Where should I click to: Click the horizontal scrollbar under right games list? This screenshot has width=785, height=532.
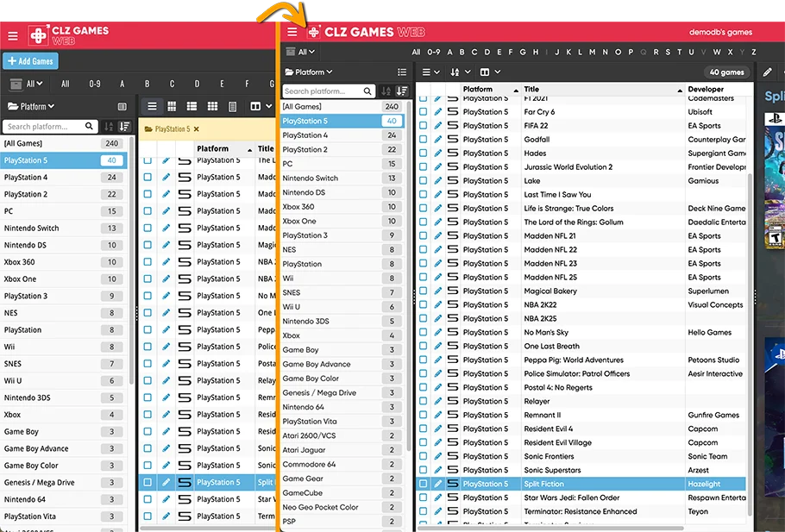click(550, 528)
